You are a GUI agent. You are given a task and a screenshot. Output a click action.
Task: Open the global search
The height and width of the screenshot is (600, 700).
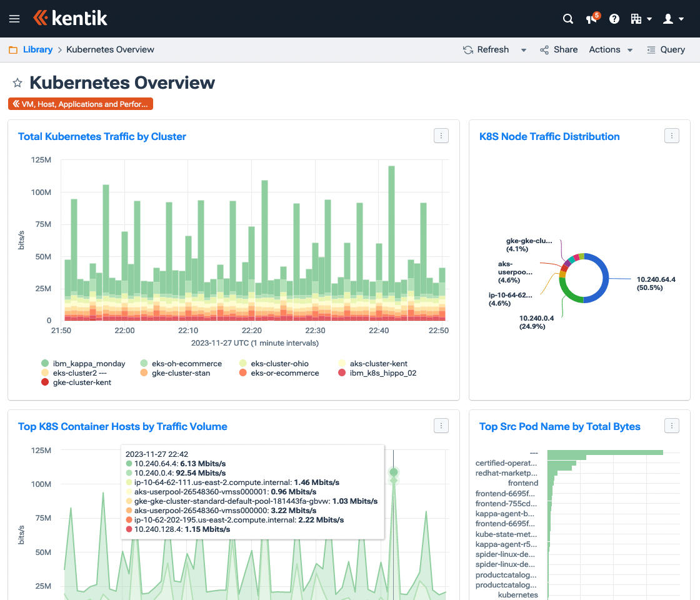(x=567, y=19)
